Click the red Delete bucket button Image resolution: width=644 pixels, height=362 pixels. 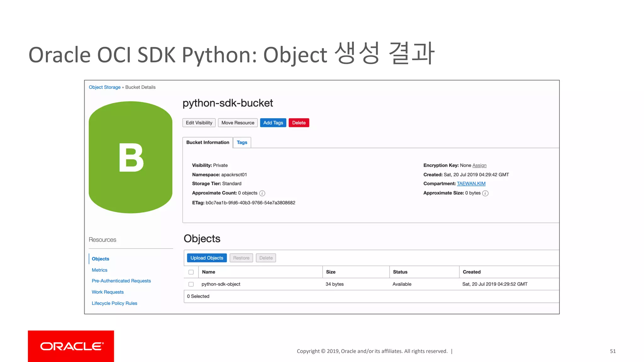299,123
